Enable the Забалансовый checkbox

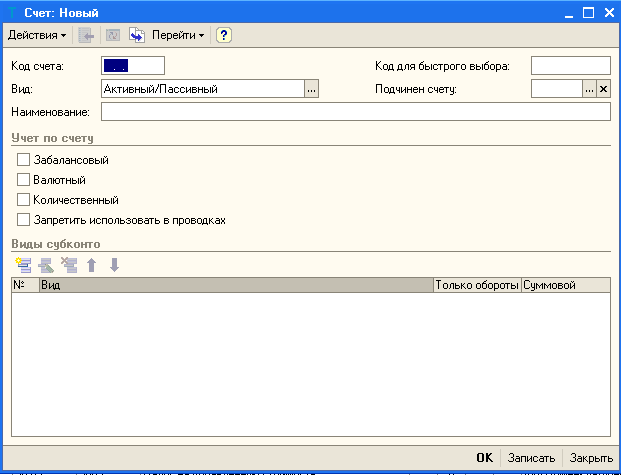point(23,160)
